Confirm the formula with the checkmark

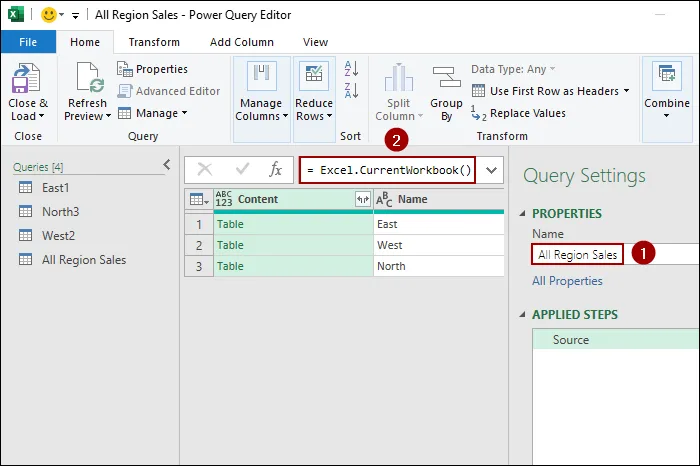(x=242, y=170)
